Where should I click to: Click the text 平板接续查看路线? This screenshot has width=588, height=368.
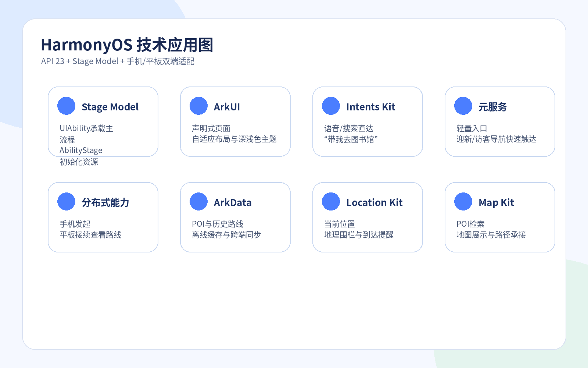tap(90, 235)
